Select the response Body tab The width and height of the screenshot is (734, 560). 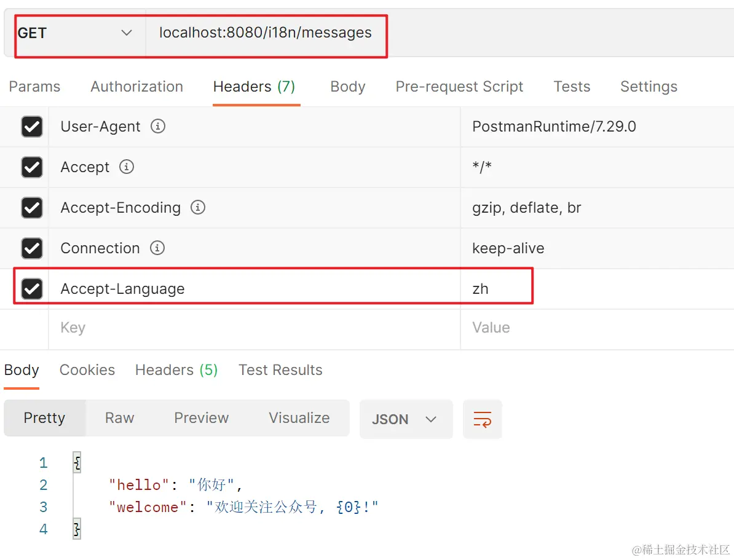click(x=22, y=370)
